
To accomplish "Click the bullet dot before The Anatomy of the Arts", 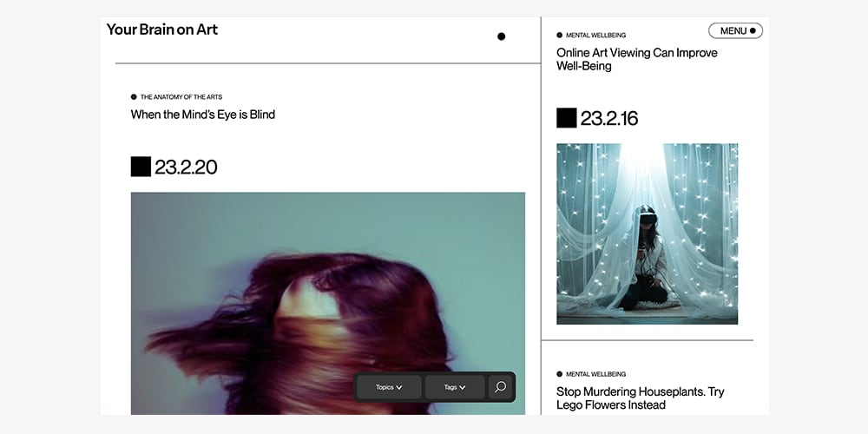I will (134, 97).
